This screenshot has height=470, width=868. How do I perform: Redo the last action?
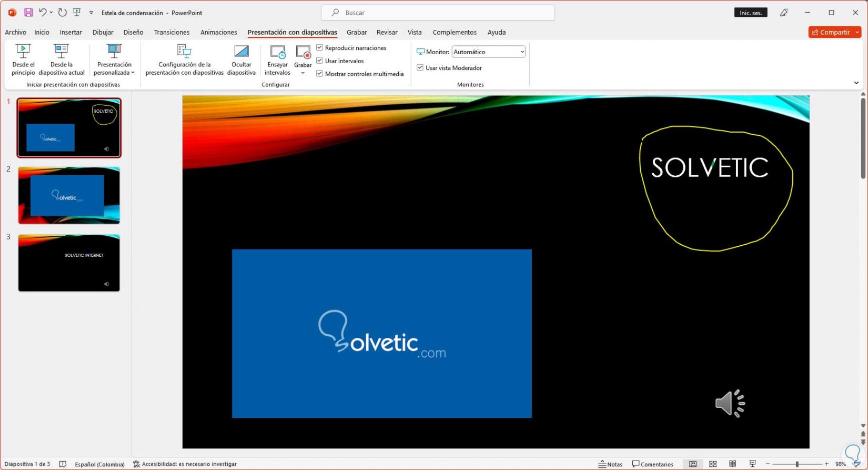[x=62, y=13]
